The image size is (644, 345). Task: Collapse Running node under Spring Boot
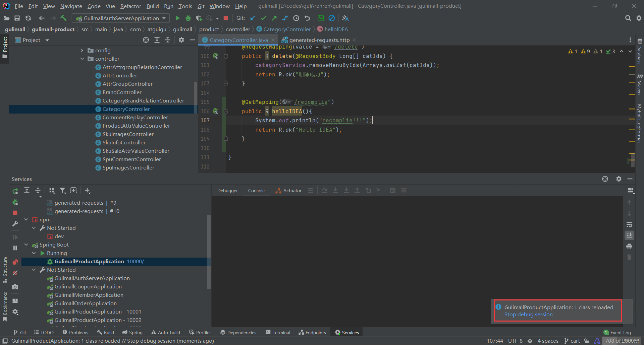point(34,253)
